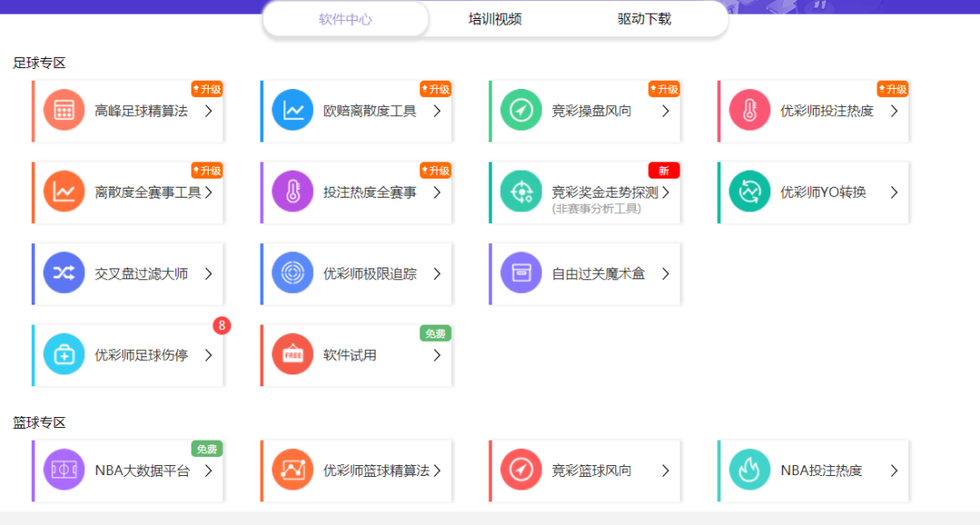This screenshot has width=980, height=525.
Task: Click the 离散度全赛事工具 text
Action: (x=148, y=192)
